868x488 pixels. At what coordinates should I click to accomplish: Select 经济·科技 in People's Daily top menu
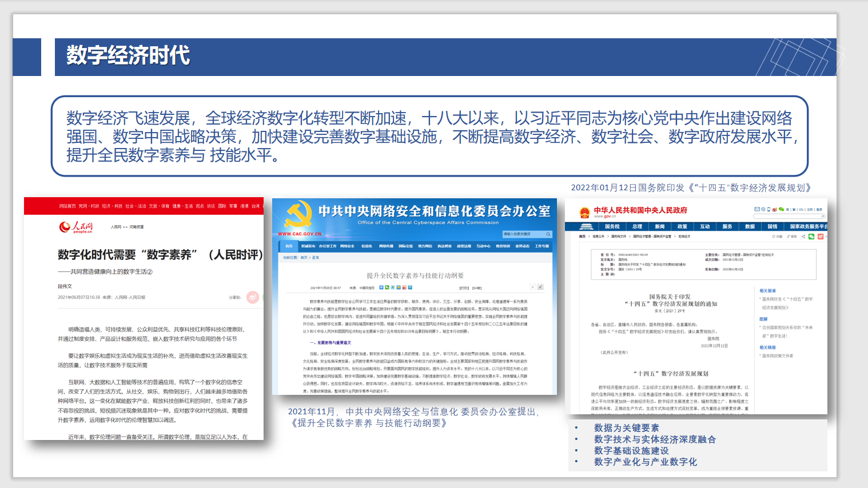(x=112, y=206)
